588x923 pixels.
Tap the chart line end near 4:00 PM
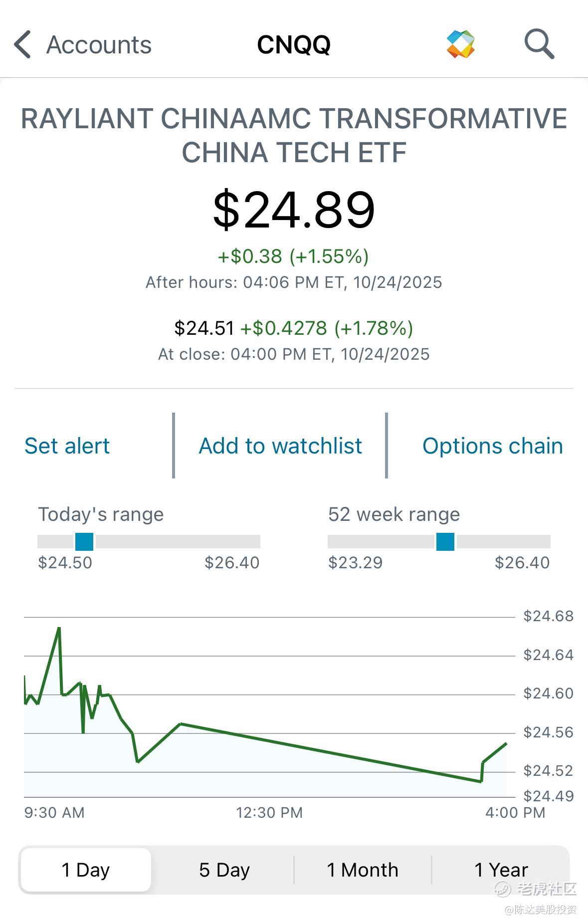coord(506,744)
